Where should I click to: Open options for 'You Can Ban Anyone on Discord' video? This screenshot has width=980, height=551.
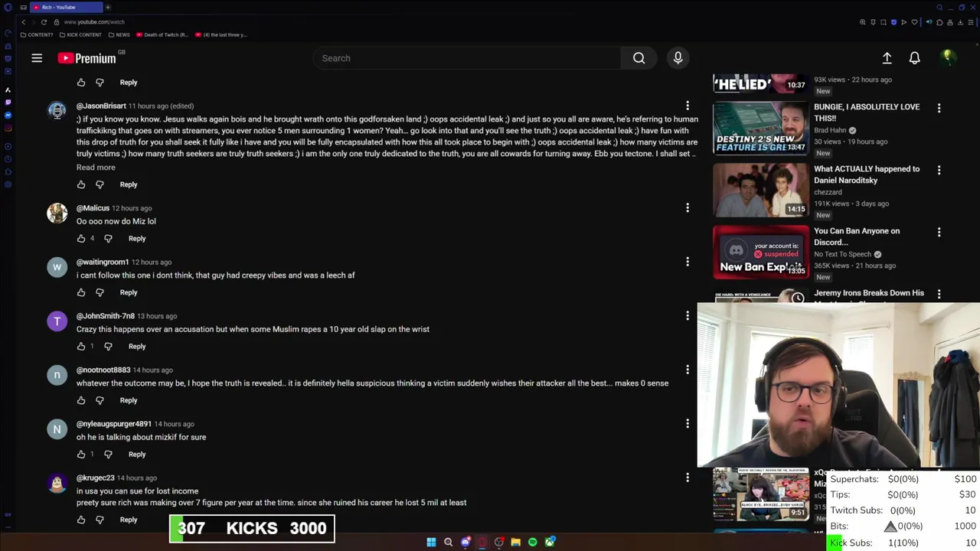coord(939,232)
